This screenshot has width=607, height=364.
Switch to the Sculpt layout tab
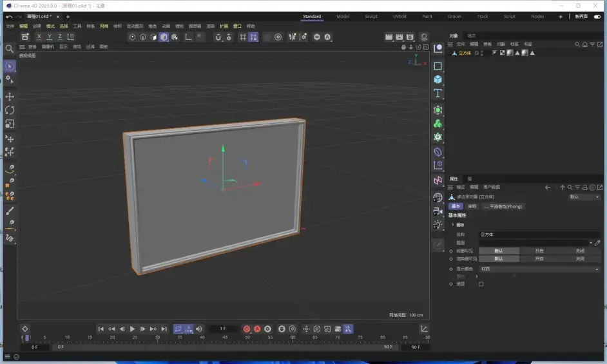point(371,16)
